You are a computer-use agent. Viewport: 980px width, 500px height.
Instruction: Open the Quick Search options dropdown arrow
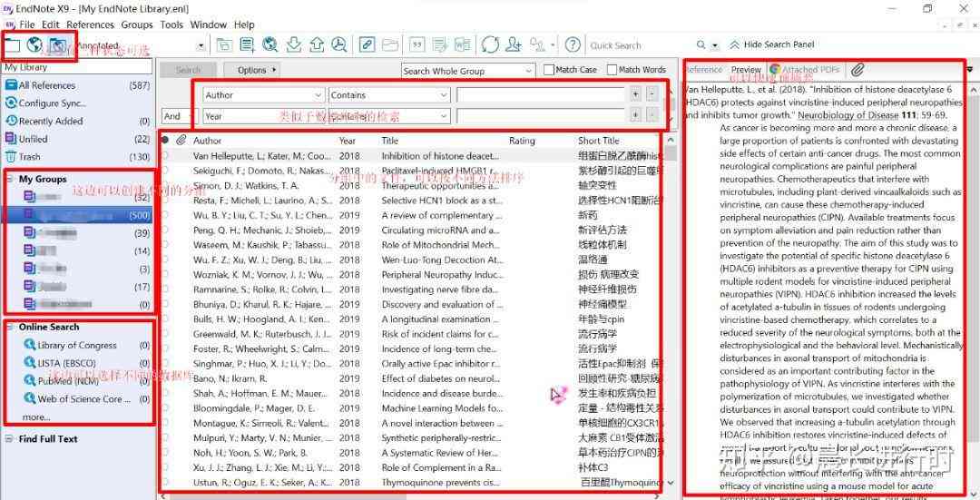[x=715, y=45]
